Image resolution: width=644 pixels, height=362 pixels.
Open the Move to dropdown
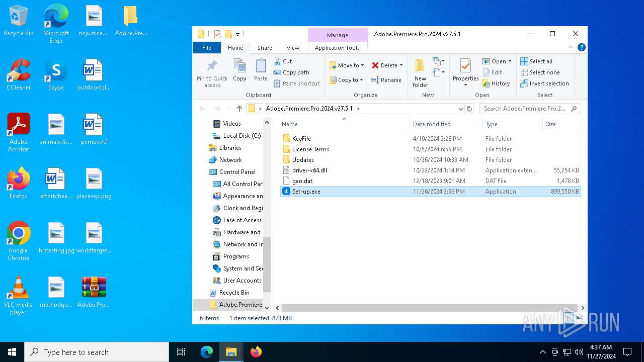347,65
